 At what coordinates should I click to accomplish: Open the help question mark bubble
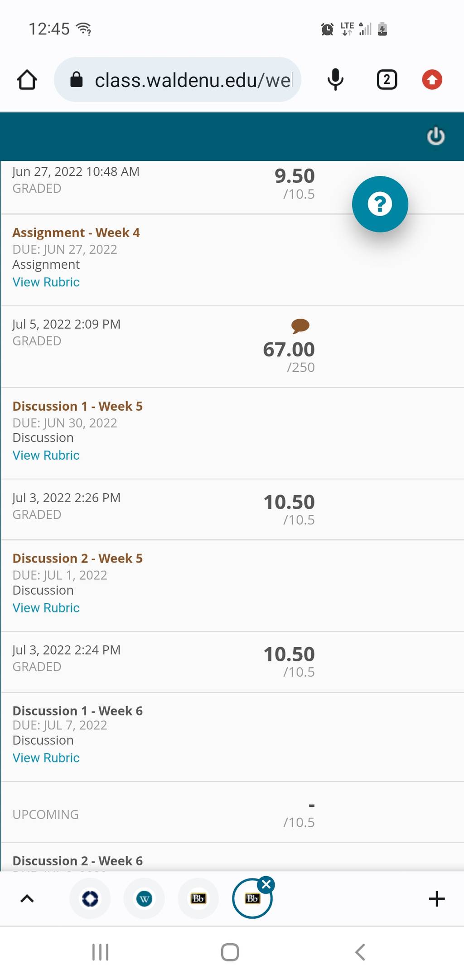[380, 204]
